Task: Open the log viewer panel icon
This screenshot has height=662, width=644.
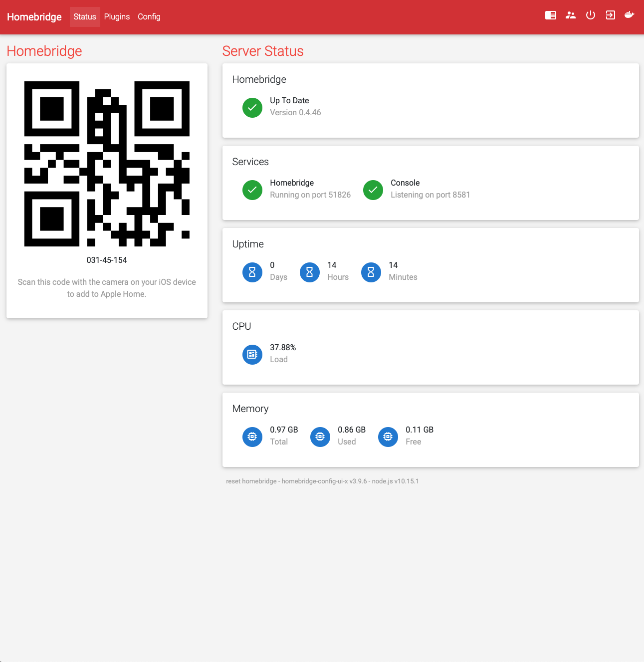Action: coord(551,15)
